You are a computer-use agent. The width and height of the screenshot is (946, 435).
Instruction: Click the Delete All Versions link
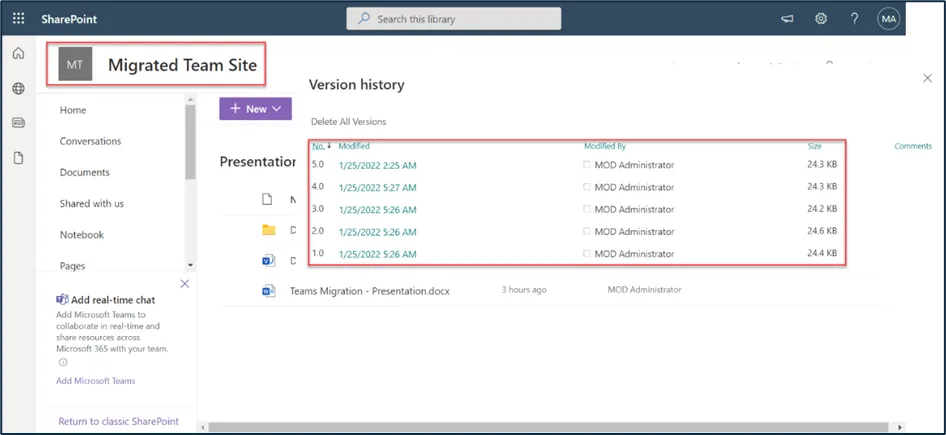tap(348, 122)
